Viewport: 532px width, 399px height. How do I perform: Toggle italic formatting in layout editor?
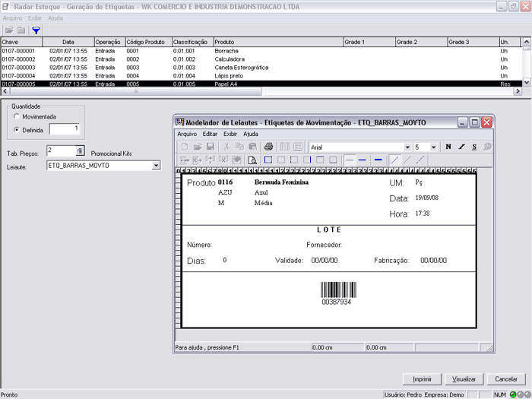pyautogui.click(x=461, y=147)
